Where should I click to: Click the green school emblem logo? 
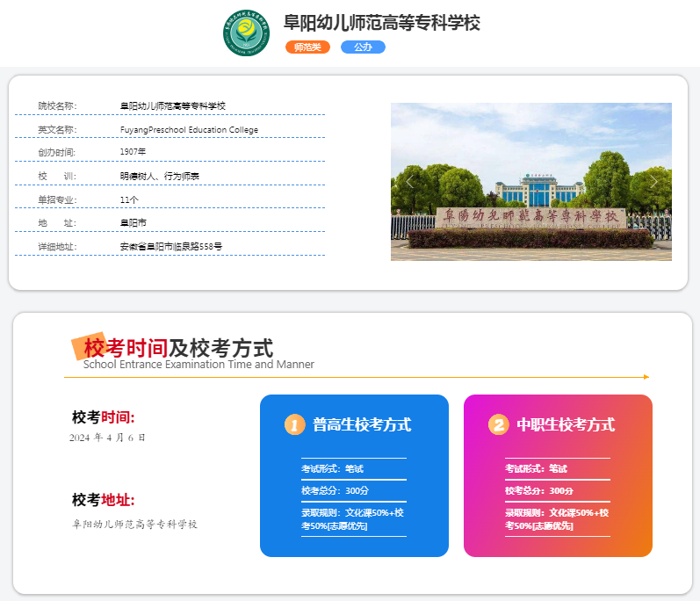(247, 33)
